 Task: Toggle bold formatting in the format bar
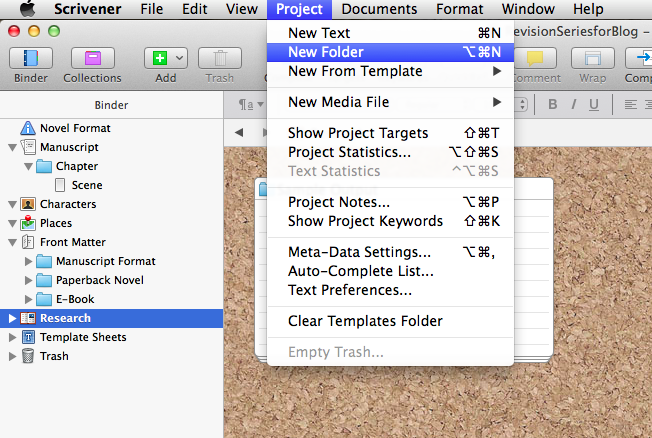coord(552,104)
